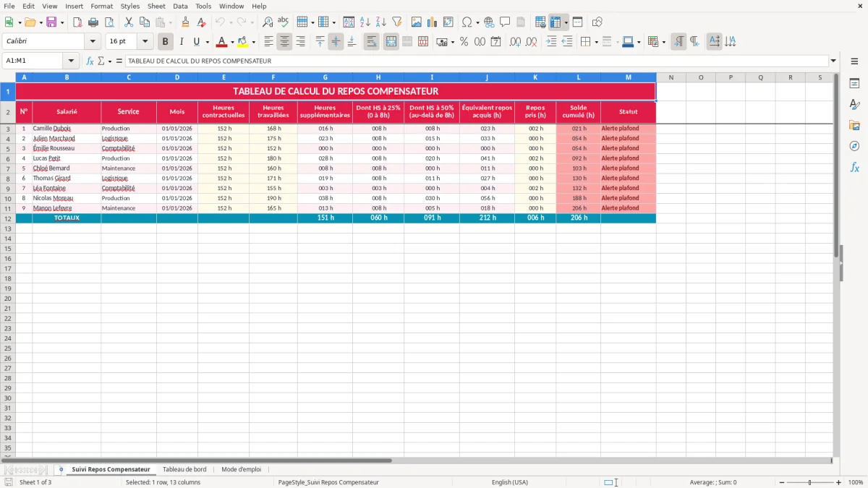Open the Name Box dropdown arrow

[x=71, y=61]
